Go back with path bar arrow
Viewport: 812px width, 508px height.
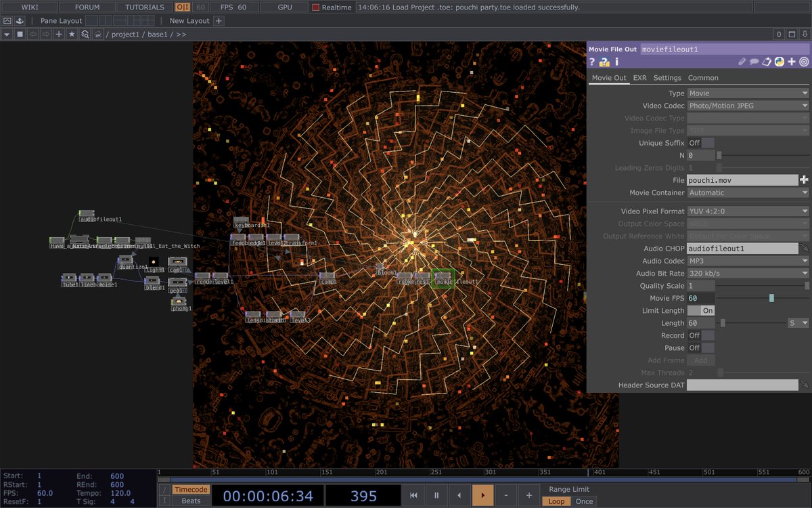tap(33, 34)
